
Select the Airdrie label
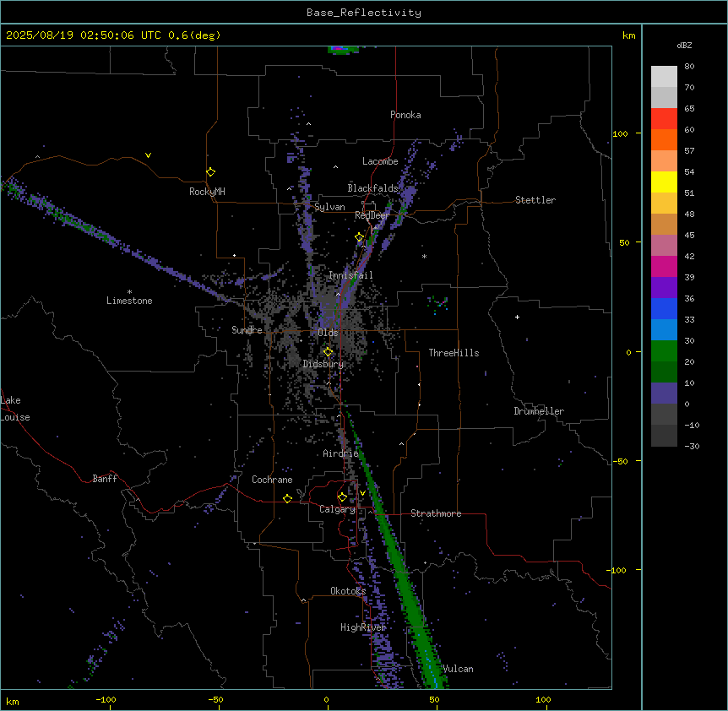340,453
